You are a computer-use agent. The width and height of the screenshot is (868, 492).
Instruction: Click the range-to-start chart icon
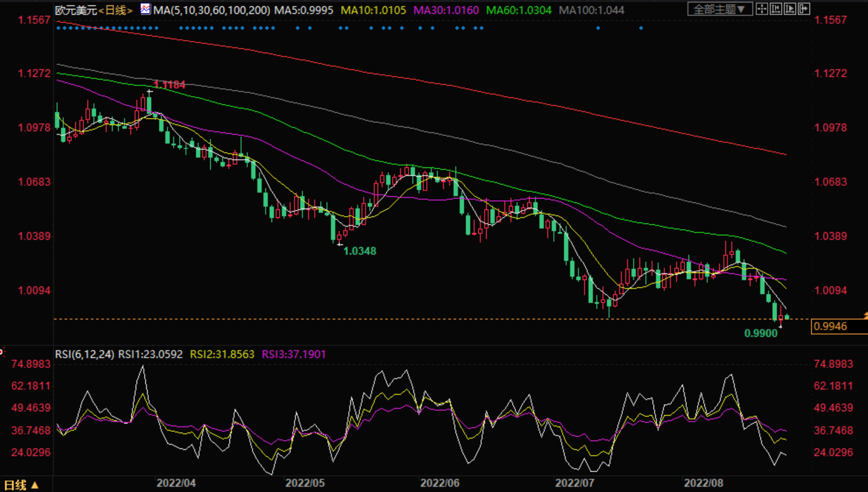pyautogui.click(x=776, y=9)
